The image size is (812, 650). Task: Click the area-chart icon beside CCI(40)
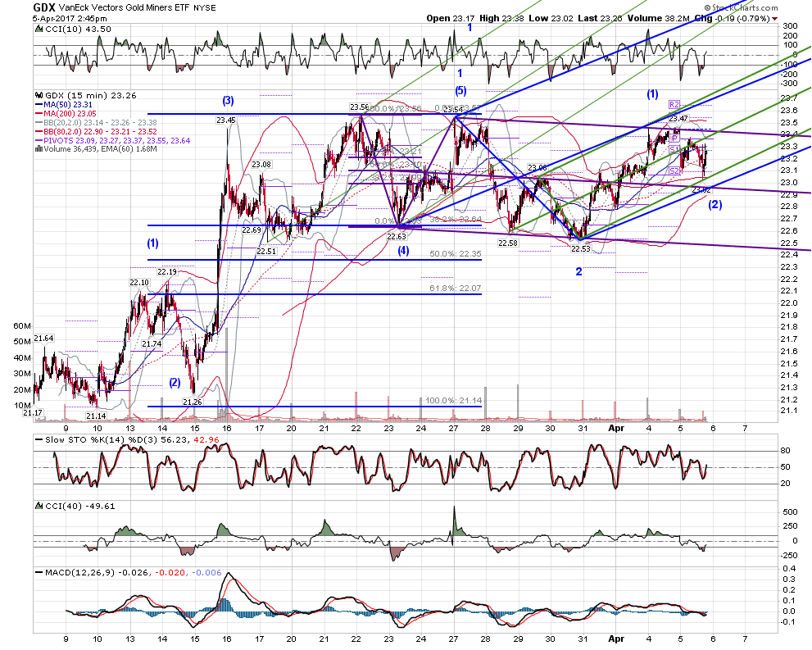coord(39,506)
